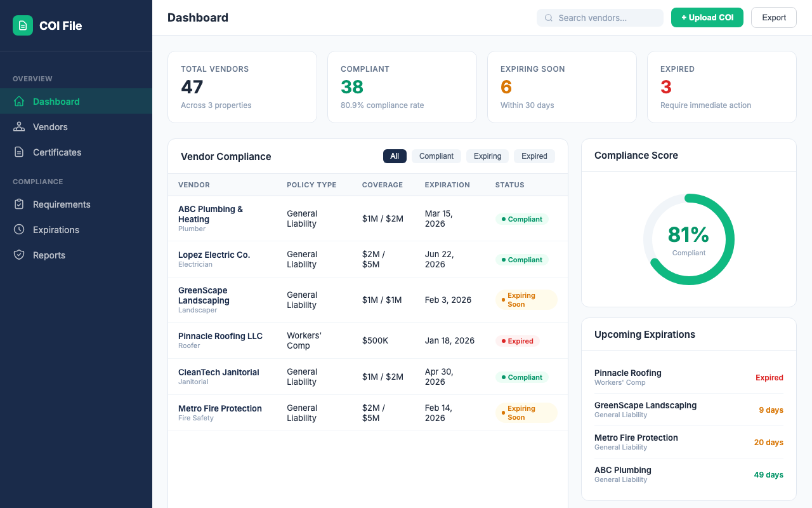Click the Jan 18, 2026 expiration date
The height and width of the screenshot is (508, 812).
[x=450, y=340]
